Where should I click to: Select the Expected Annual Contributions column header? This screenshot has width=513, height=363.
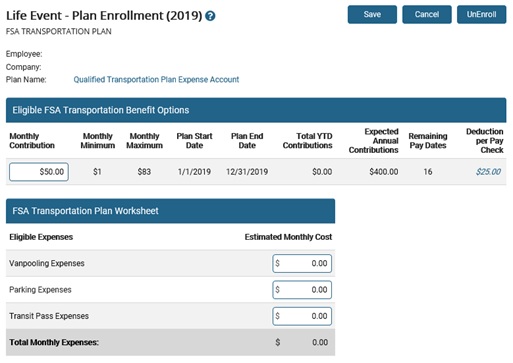[x=373, y=141]
